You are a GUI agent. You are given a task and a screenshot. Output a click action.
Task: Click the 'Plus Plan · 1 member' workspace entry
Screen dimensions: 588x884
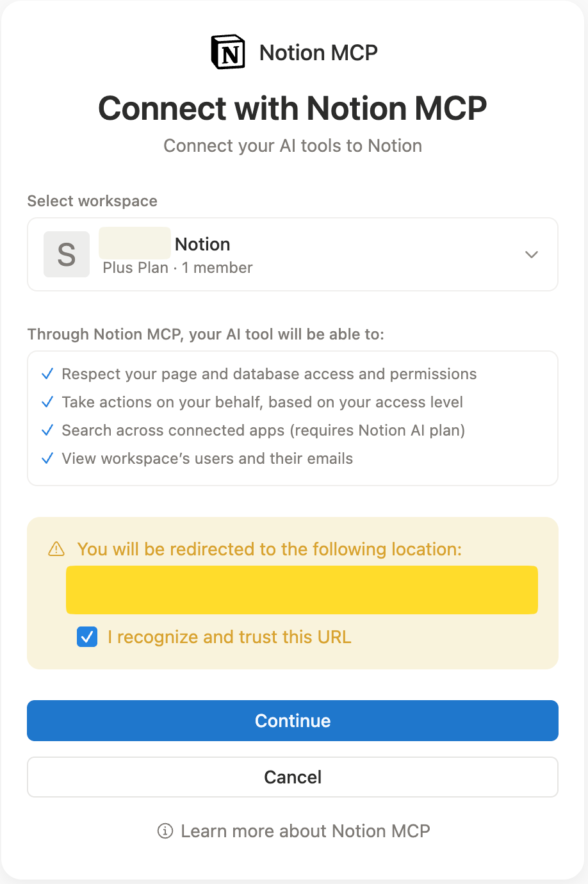pyautogui.click(x=178, y=268)
